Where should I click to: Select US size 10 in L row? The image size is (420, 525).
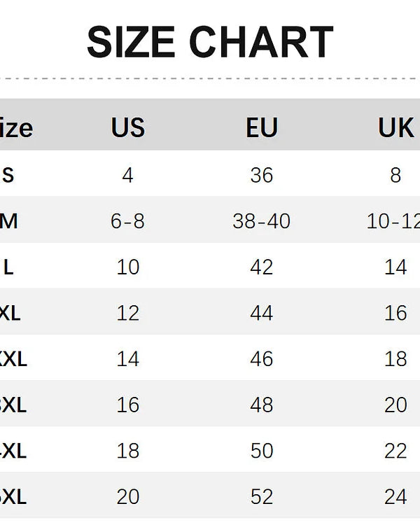click(x=127, y=267)
